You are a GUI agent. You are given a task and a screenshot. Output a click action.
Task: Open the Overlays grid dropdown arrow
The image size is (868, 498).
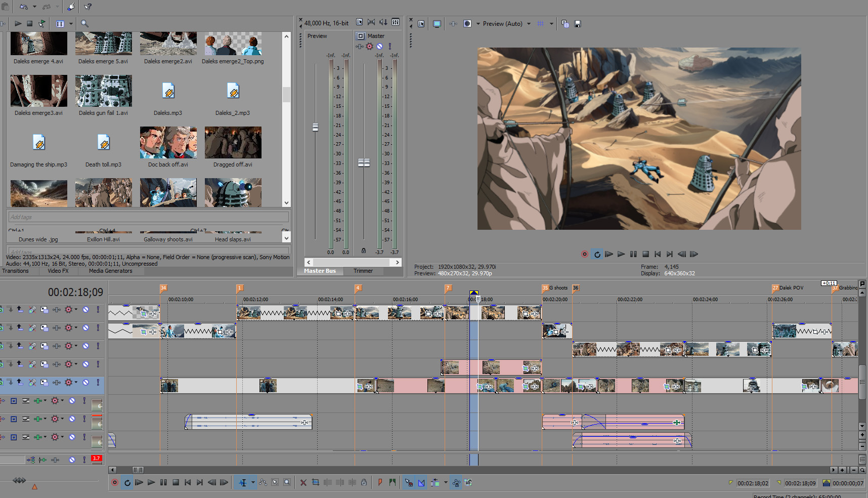(x=551, y=24)
